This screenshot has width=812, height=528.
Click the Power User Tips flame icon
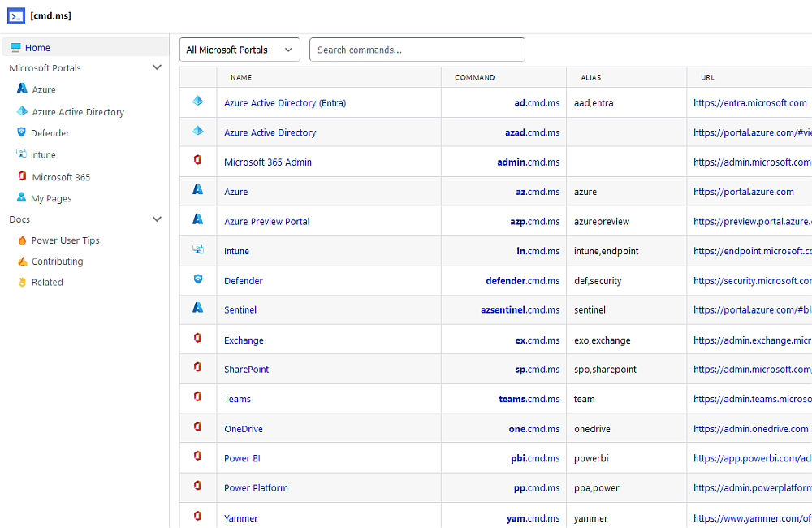pos(22,240)
